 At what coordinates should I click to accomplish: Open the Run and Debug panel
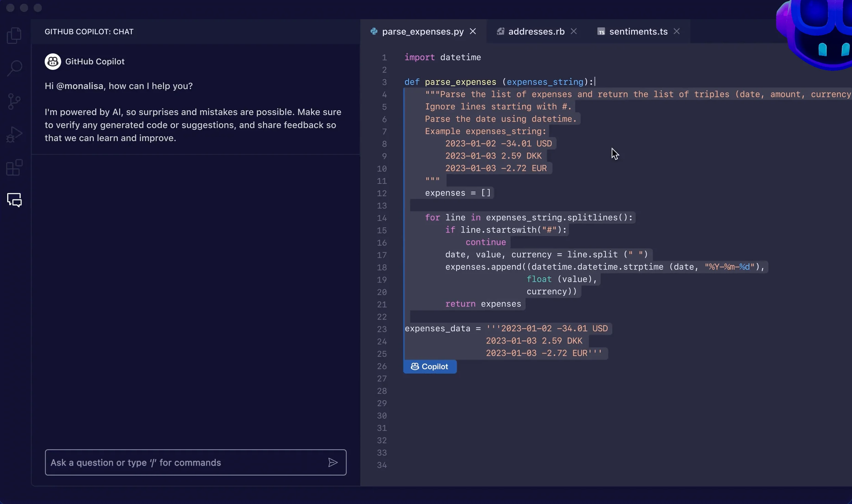[x=14, y=134]
